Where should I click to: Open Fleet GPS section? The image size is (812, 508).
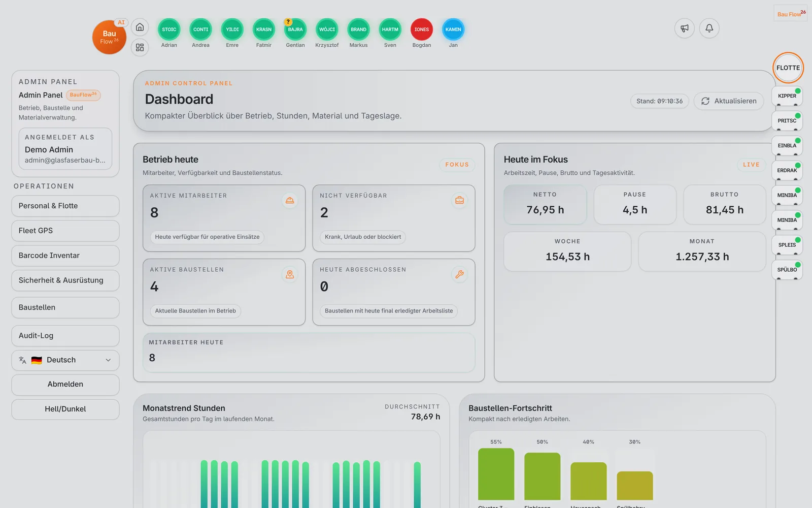(x=65, y=231)
